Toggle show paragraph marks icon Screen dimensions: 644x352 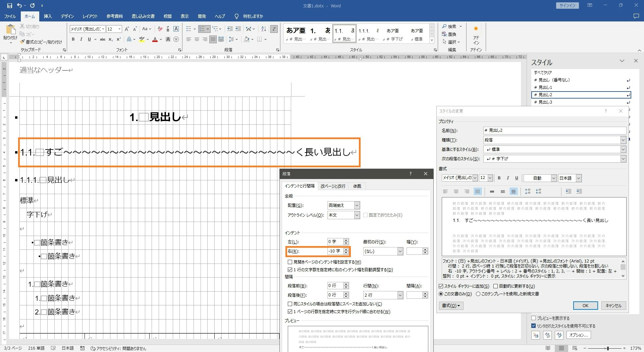pyautogui.click(x=274, y=29)
